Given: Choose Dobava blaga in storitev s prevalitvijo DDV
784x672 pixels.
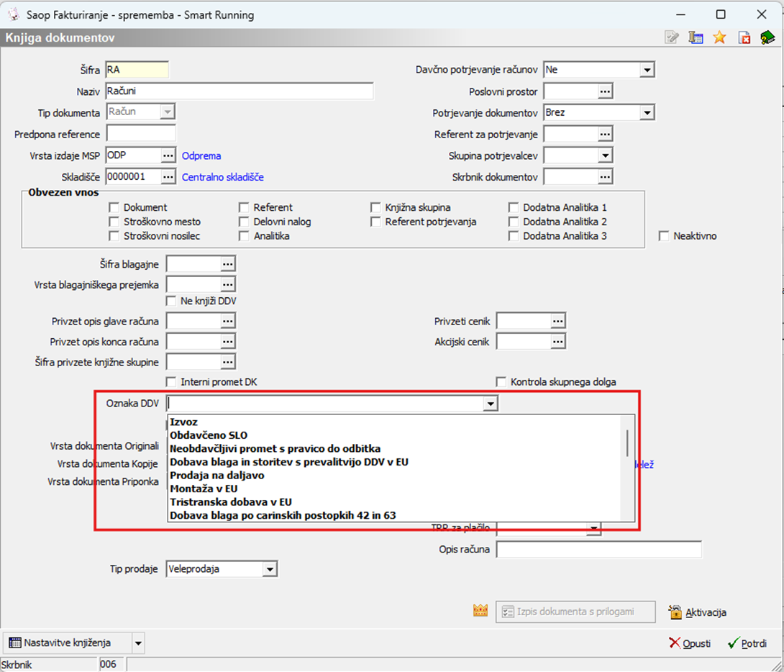Looking at the screenshot, I should click(x=395, y=462).
